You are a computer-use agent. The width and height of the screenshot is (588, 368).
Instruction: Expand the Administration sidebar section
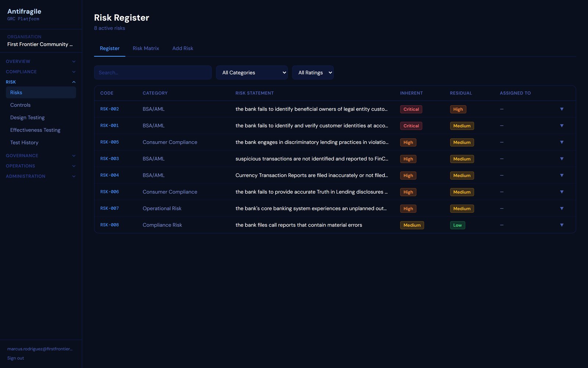pyautogui.click(x=41, y=176)
